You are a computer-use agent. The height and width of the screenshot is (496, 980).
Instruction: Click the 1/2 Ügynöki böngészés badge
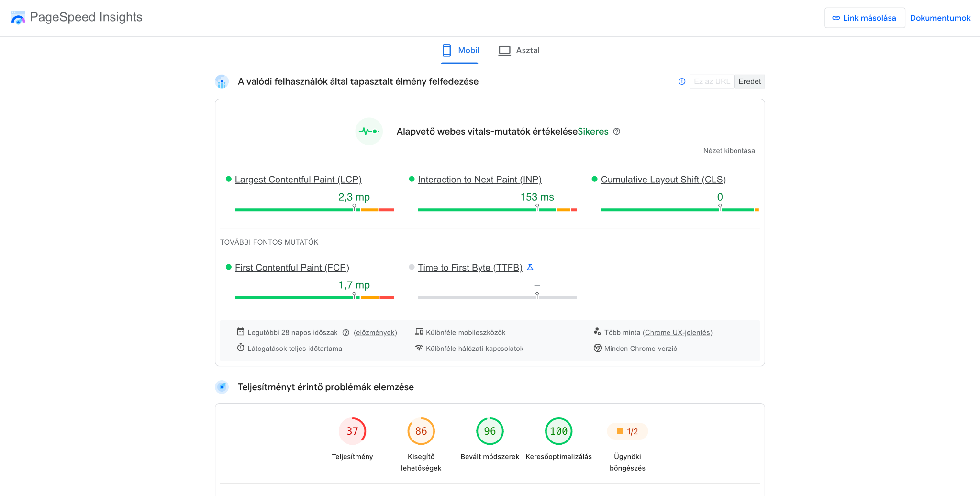pyautogui.click(x=627, y=431)
